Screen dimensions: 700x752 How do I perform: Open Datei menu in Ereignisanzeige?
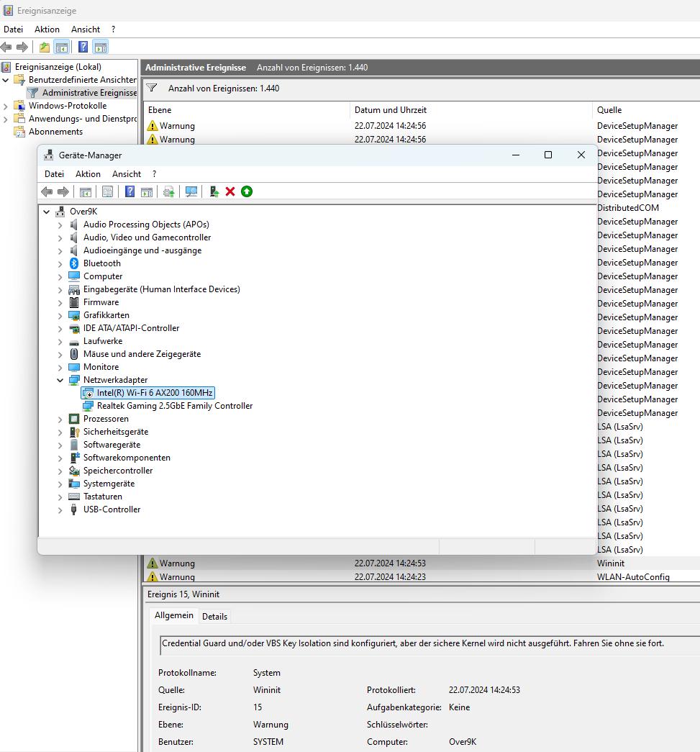click(14, 30)
